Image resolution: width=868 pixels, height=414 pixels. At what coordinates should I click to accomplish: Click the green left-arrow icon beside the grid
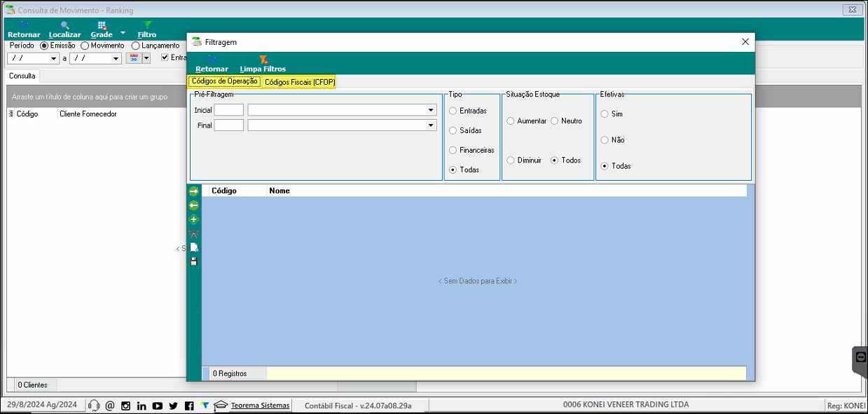tap(194, 205)
